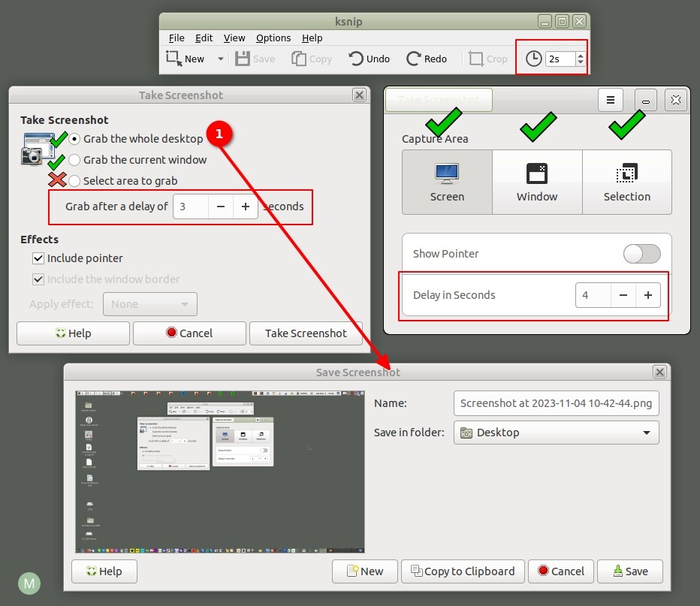Click Help in Save Screenshot dialog
Image resolution: width=700 pixels, height=606 pixels.
[x=104, y=571]
